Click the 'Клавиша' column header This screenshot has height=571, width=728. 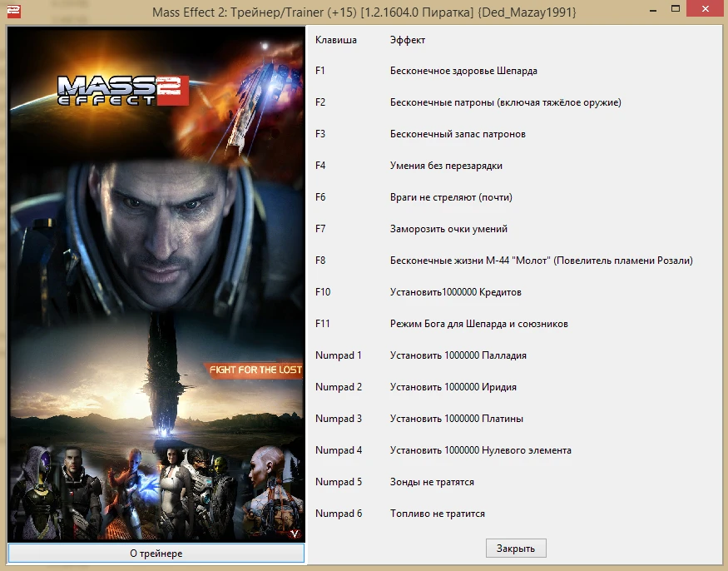click(335, 39)
